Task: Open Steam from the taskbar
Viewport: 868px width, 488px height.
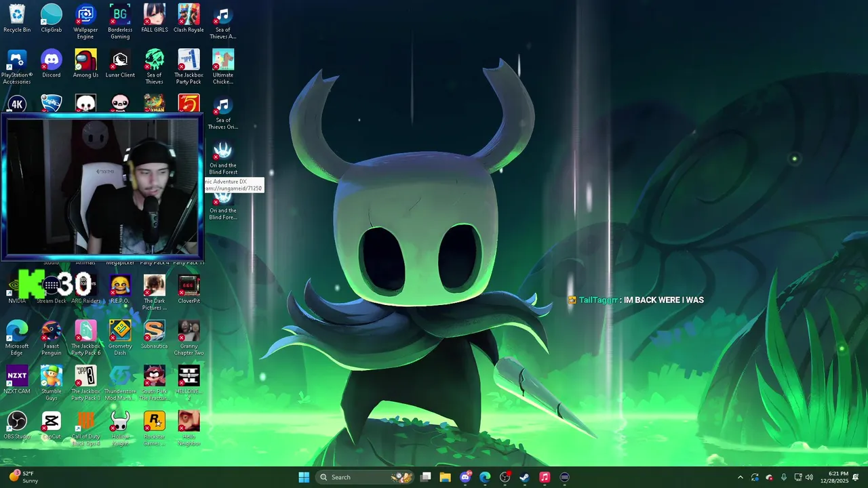Action: tap(524, 477)
